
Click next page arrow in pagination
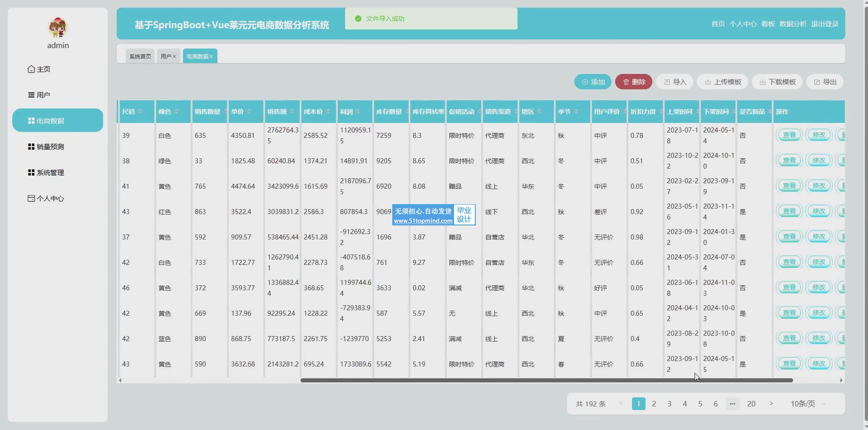click(771, 404)
